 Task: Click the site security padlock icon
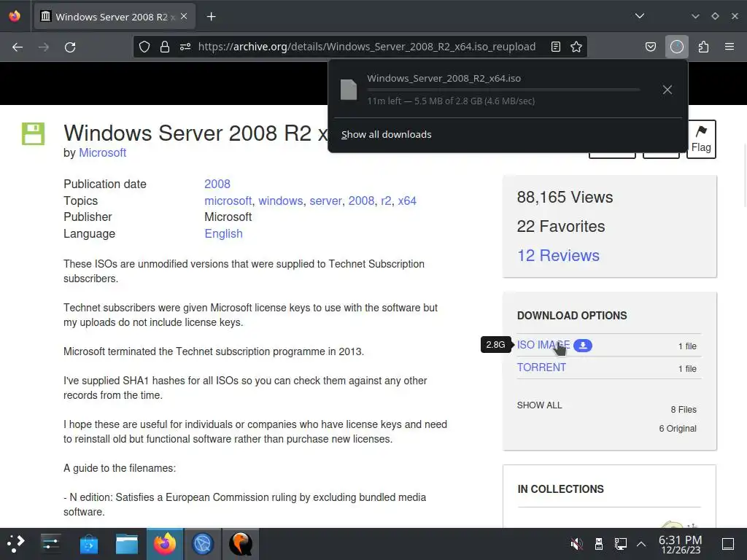pyautogui.click(x=165, y=47)
